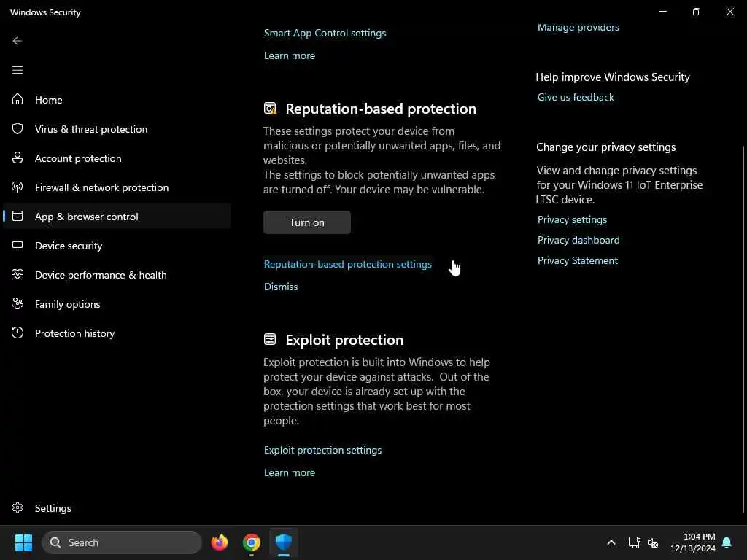
Task: Click Change your privacy settings heading
Action: click(x=605, y=147)
